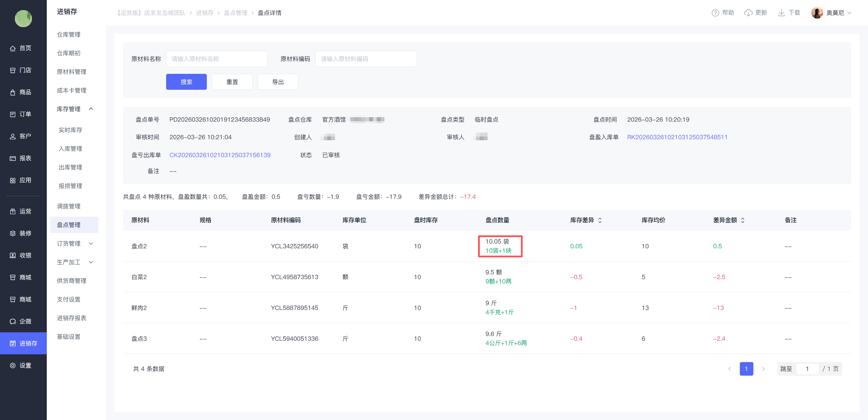Click the user avatar picture

point(817,13)
